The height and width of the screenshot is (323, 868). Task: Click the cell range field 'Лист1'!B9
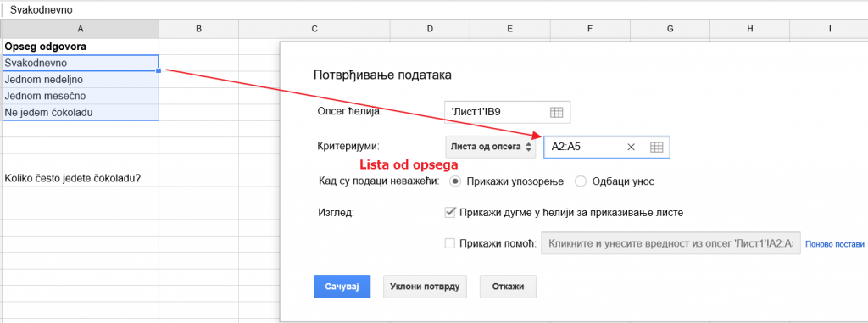click(507, 112)
